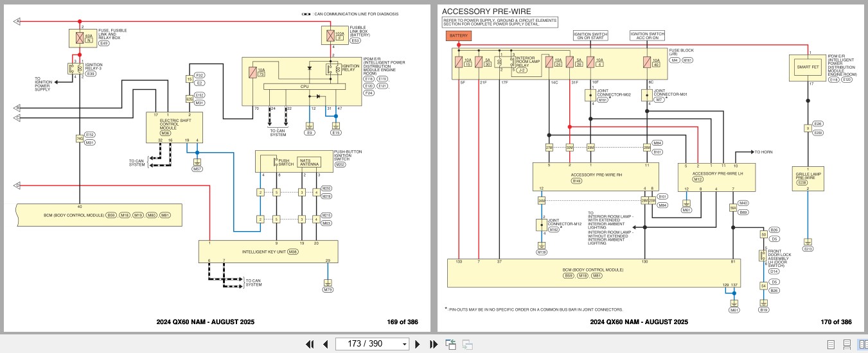Jump to the last page

(433, 344)
